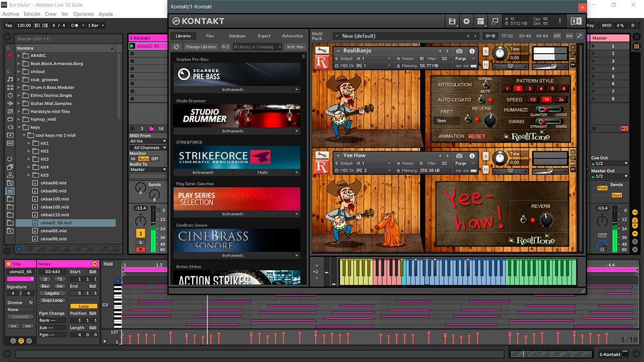
Task: Open MIDI Effects category icon in Ableton browser
Action: pyautogui.click(x=10, y=112)
